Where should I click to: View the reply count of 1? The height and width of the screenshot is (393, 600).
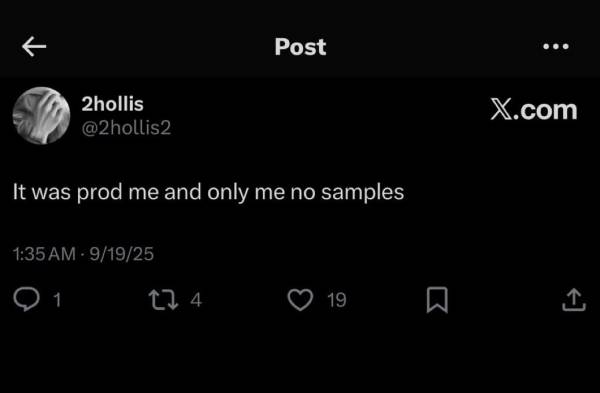tap(57, 300)
